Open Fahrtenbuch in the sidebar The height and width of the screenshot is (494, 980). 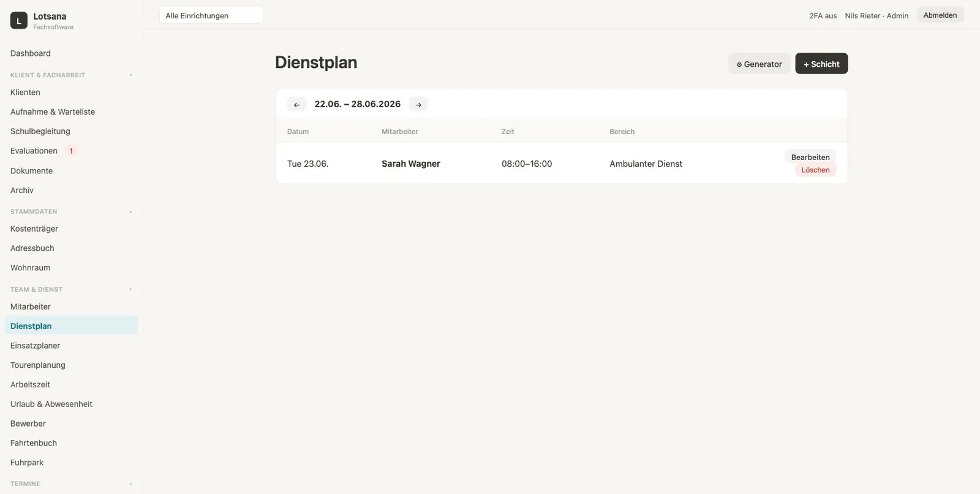(72, 443)
